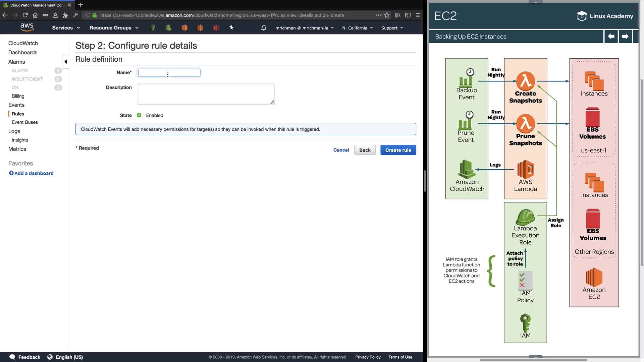Viewport: 644px width, 362px height.
Task: Click the Create rule button
Action: point(398,150)
